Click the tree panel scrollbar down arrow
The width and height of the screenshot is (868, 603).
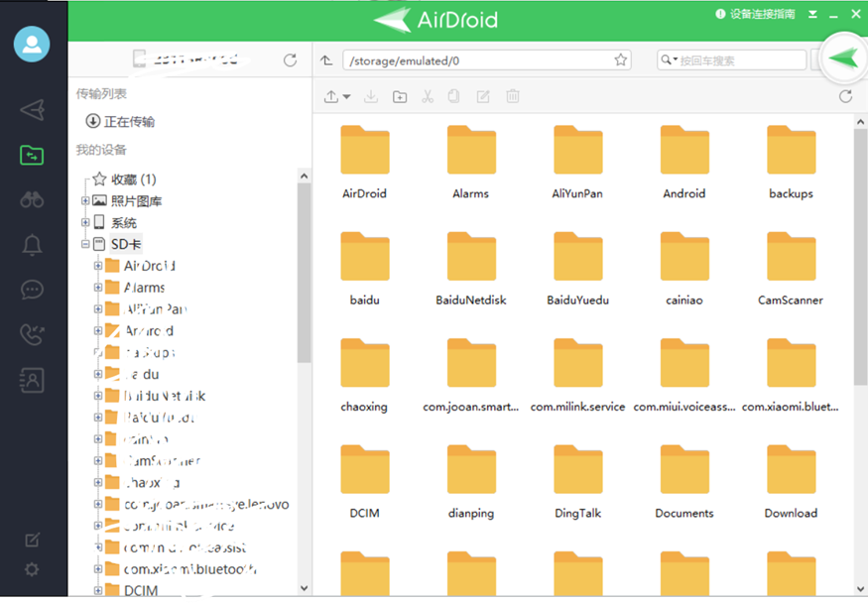tap(304, 588)
